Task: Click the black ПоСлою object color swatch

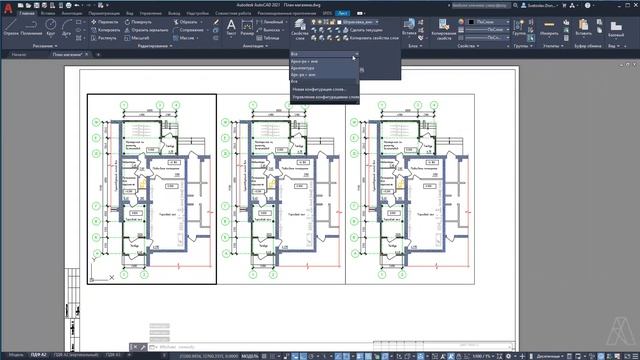Action: pyautogui.click(x=471, y=22)
